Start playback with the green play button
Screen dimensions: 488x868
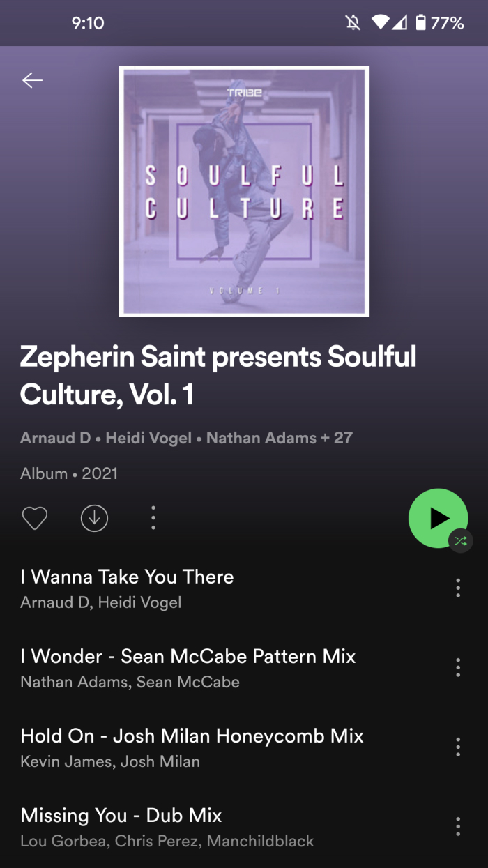[x=438, y=518]
